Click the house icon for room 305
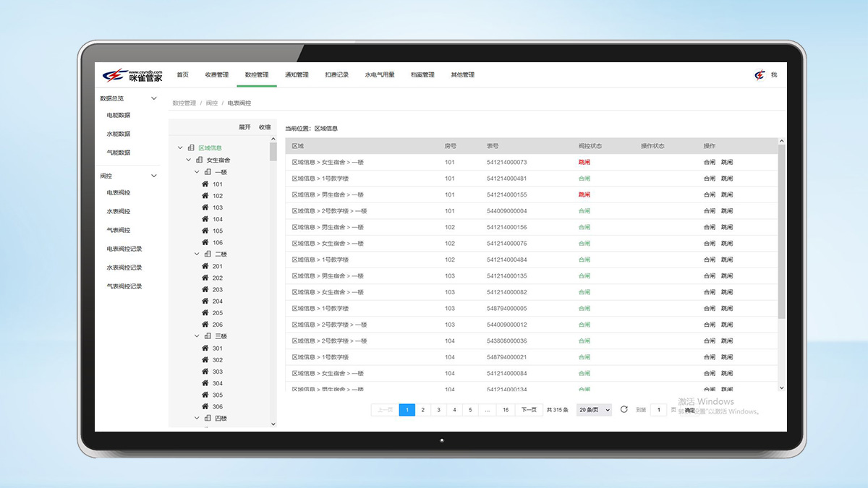 pyautogui.click(x=205, y=395)
